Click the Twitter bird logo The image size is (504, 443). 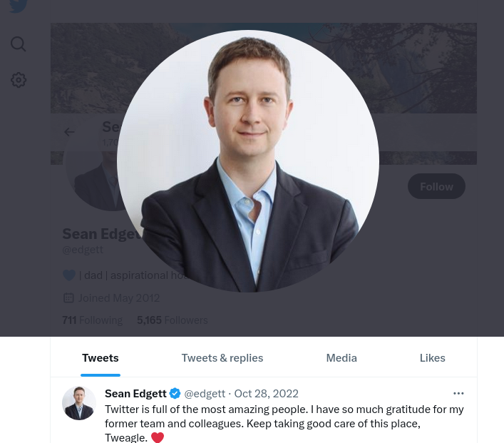point(18,6)
